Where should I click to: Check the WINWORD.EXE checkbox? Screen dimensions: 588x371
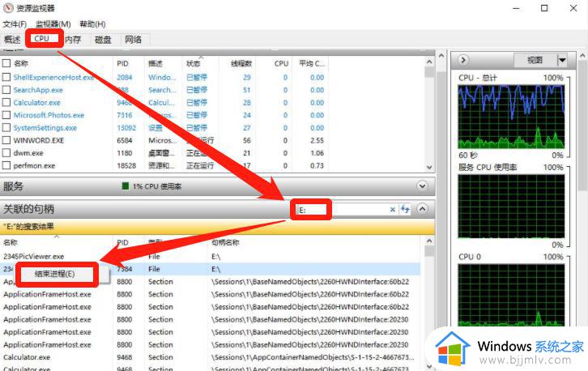[x=6, y=140]
